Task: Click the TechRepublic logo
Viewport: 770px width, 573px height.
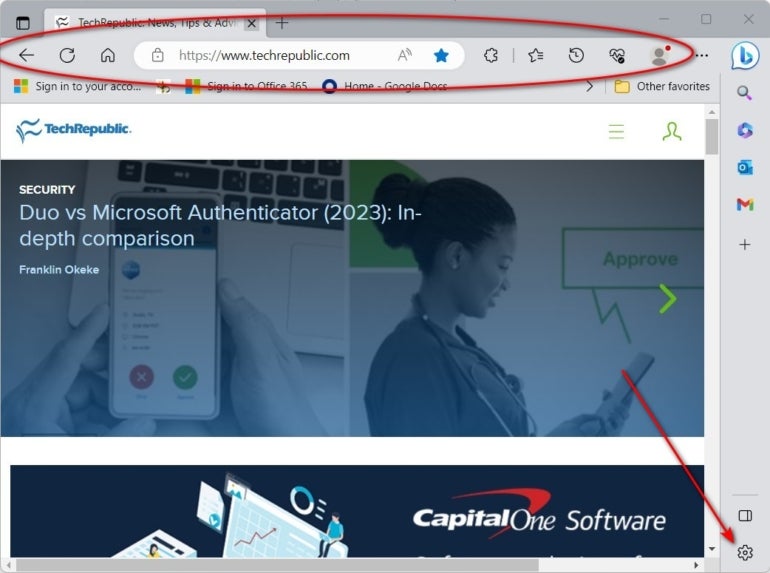Action: (x=74, y=130)
